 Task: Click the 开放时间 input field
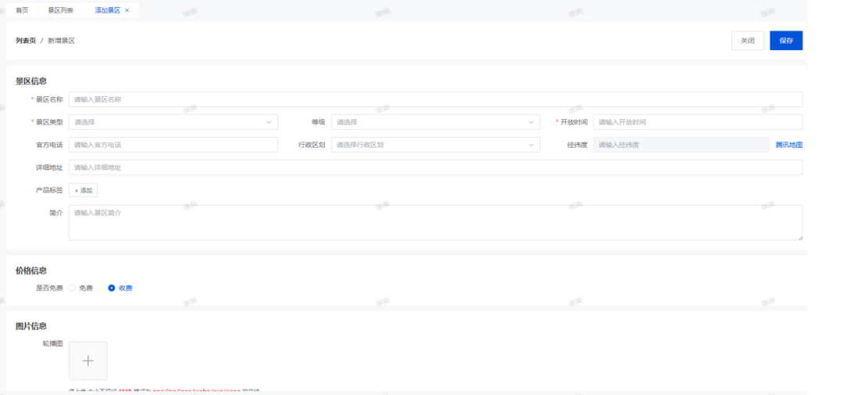697,122
